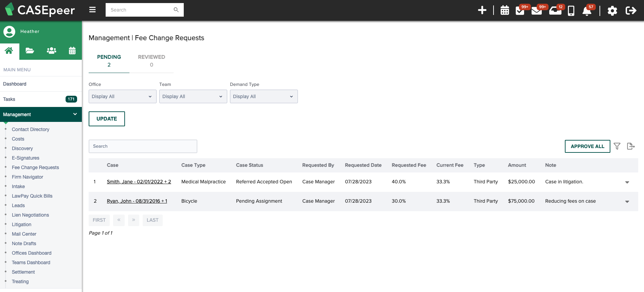Sort by Requested Fee column header
This screenshot has height=292, width=644.
[x=409, y=165]
